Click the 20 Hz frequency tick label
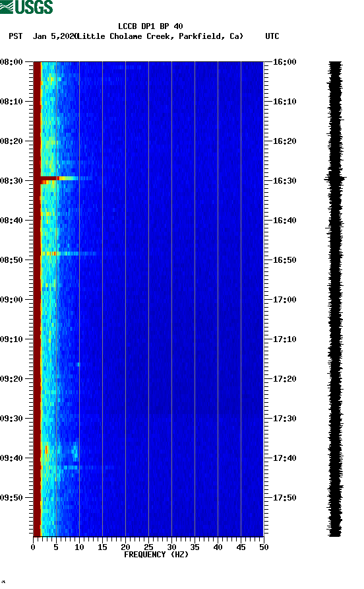The height and width of the screenshot is (589, 364). (125, 547)
